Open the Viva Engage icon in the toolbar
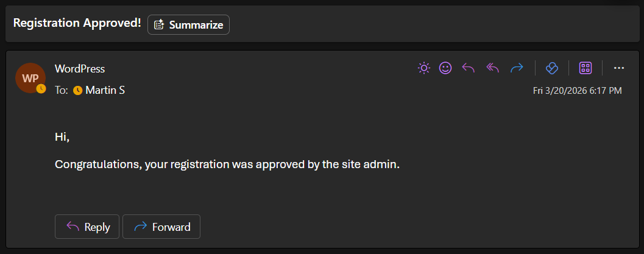 552,68
